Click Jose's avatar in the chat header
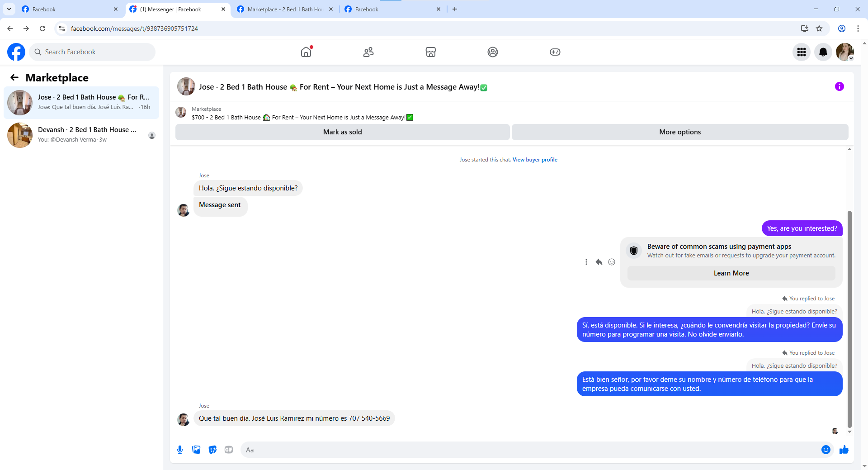Image resolution: width=868 pixels, height=470 pixels. [186, 86]
